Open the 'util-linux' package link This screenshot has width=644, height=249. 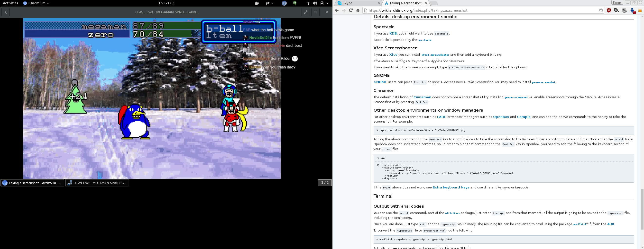(452, 213)
